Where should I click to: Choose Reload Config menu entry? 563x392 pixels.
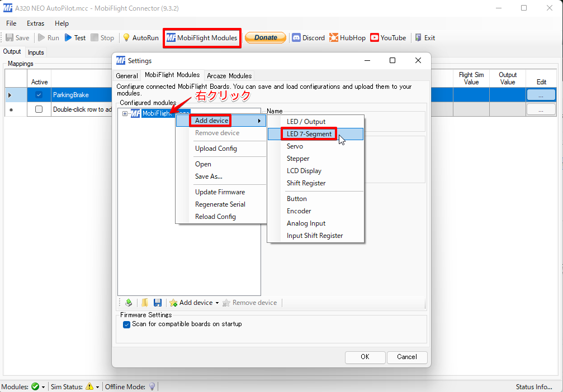(215, 217)
